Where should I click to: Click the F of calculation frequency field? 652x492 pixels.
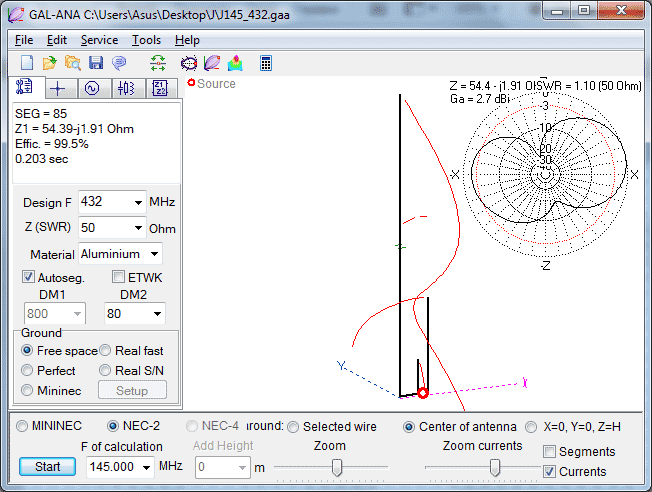pyautogui.click(x=109, y=466)
